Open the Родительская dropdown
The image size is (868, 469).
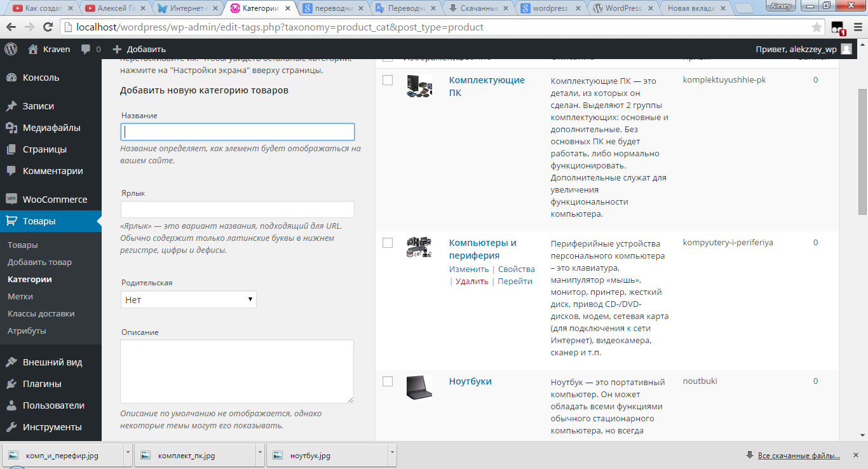tap(189, 299)
